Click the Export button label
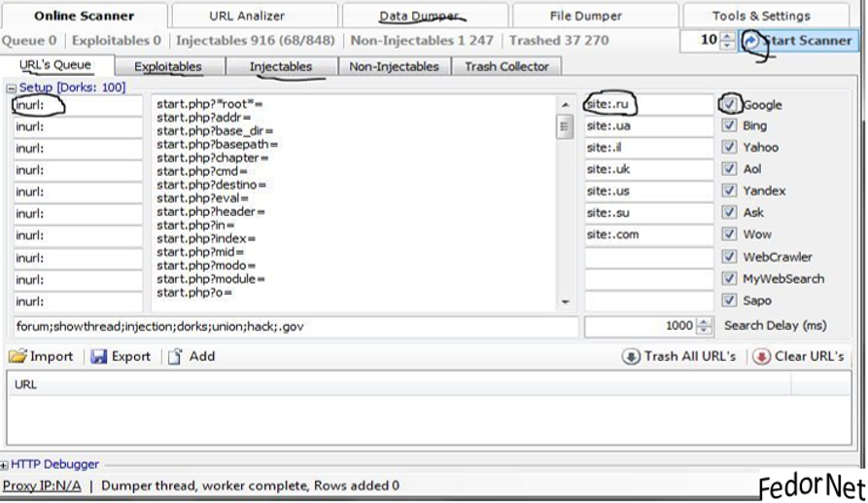Screen dimensions: 868x503 coord(130,356)
